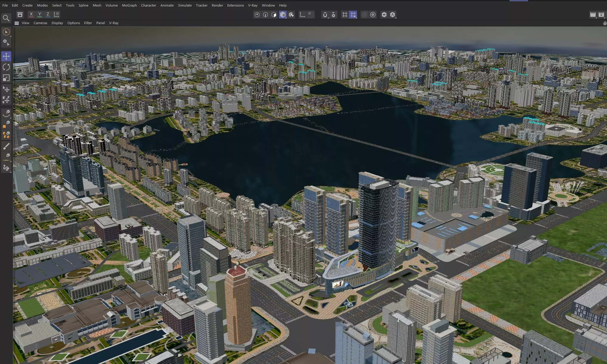Select Polygons mode icon
The image size is (607, 364).
point(274,15)
